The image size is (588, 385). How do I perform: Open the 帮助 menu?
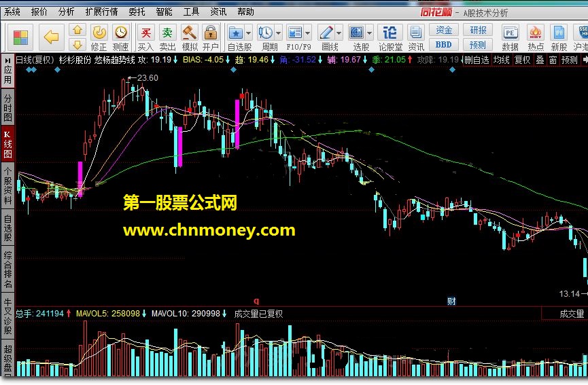[245, 12]
